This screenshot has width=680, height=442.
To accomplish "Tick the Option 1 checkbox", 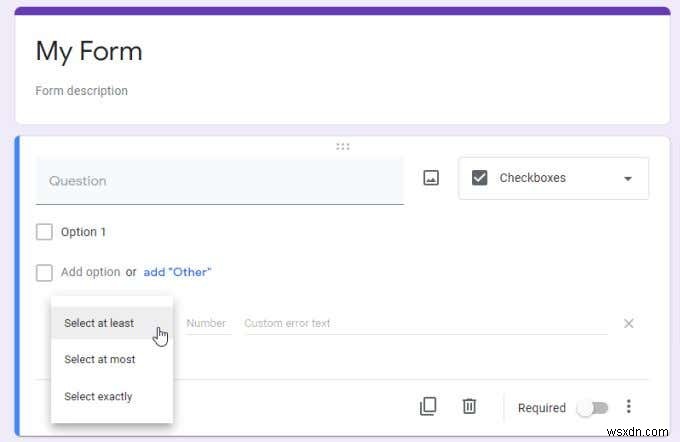I will (44, 232).
